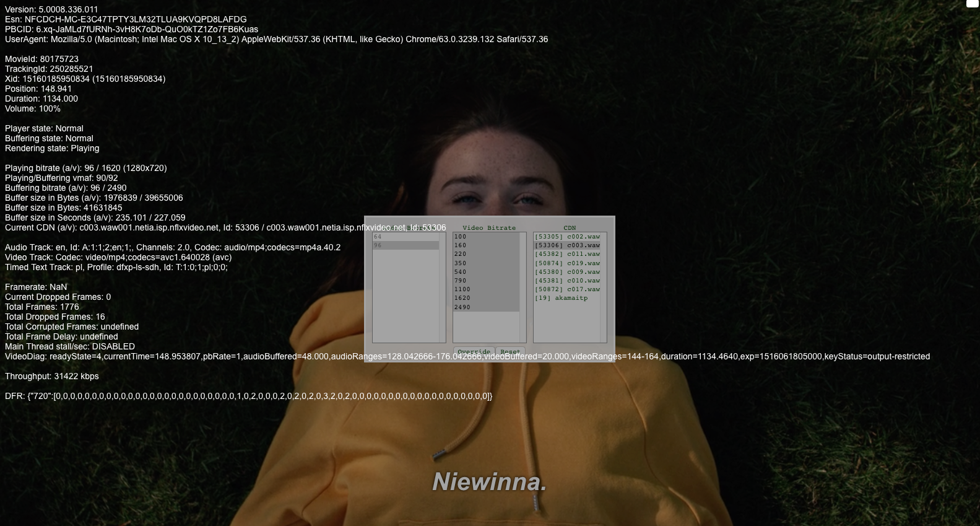Click the Buffer size in Bytes: 41631845 line
The width and height of the screenshot is (980, 526).
coord(64,208)
